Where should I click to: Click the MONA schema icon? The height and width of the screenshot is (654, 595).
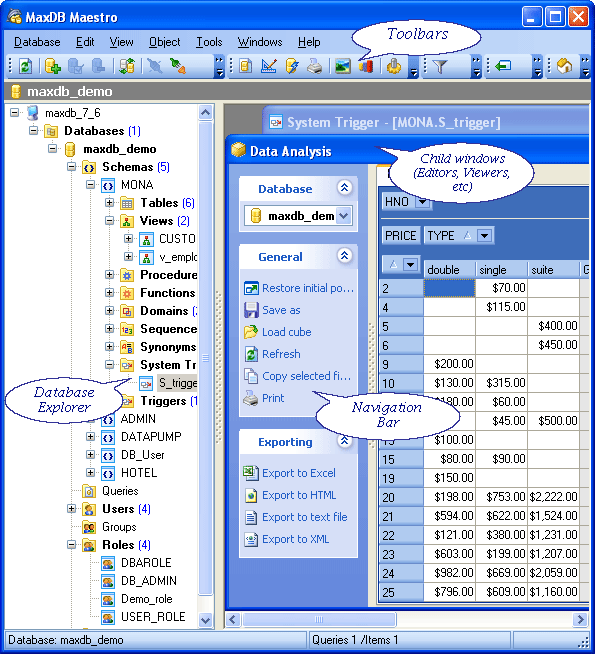(x=108, y=185)
